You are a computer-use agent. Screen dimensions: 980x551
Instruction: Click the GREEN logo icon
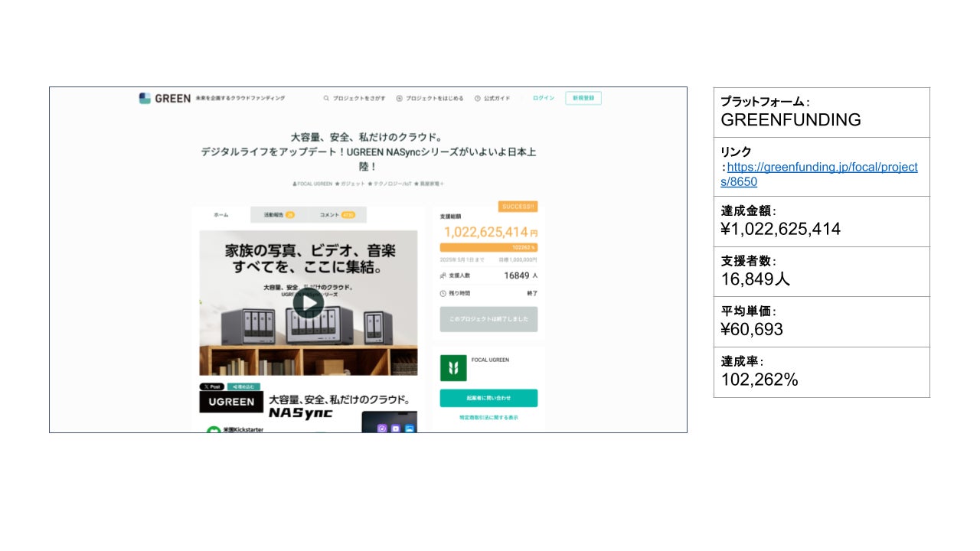(x=145, y=99)
